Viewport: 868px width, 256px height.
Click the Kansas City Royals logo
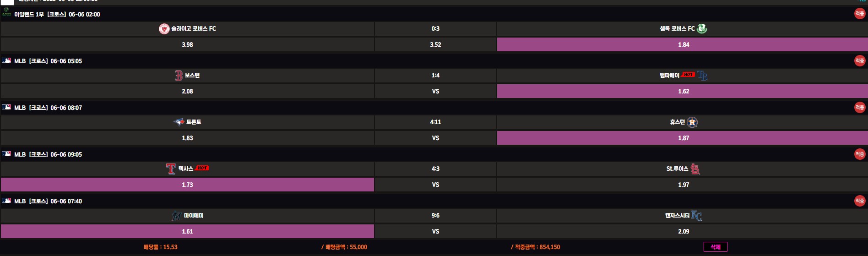tap(696, 216)
